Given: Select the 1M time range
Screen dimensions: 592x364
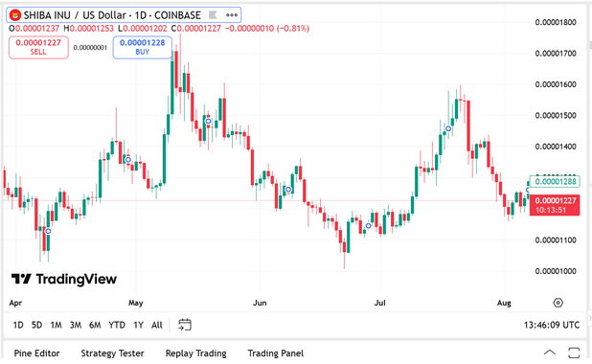Looking at the screenshot, I should [x=56, y=325].
